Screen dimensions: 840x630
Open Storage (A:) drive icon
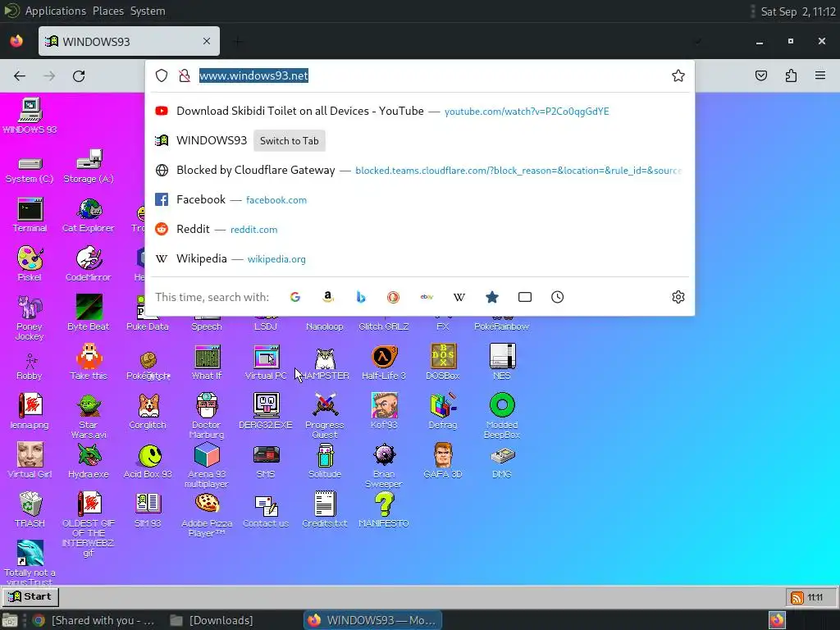point(89,166)
